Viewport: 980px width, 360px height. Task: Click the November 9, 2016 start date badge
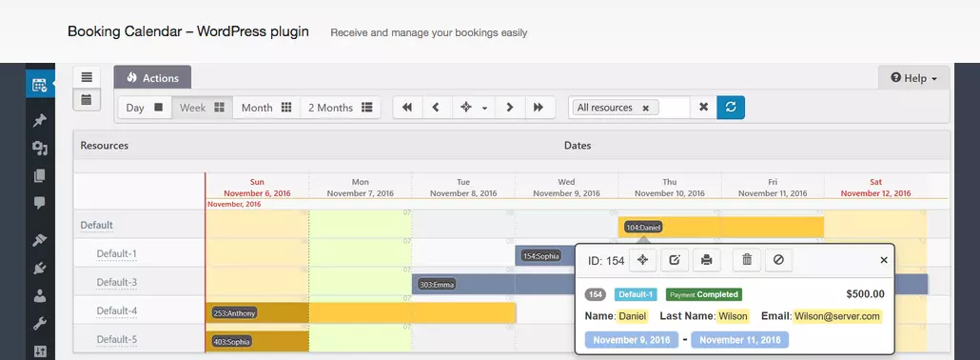point(631,340)
